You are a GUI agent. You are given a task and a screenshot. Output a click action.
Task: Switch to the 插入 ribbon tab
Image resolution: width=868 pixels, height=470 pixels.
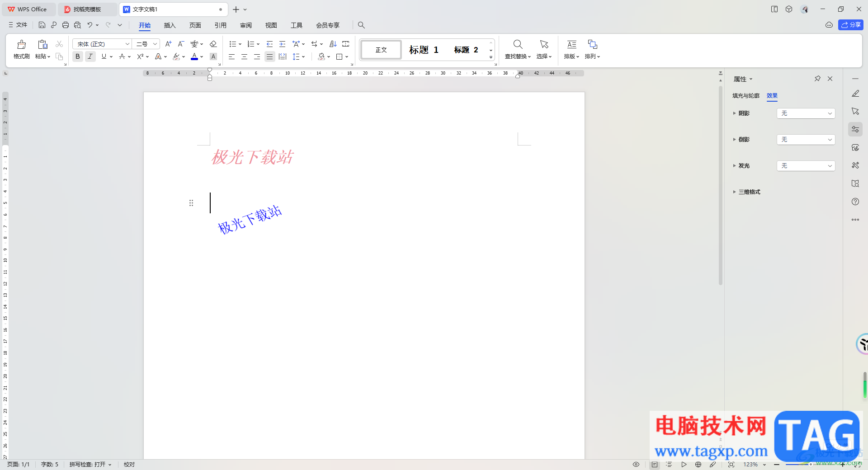point(170,25)
